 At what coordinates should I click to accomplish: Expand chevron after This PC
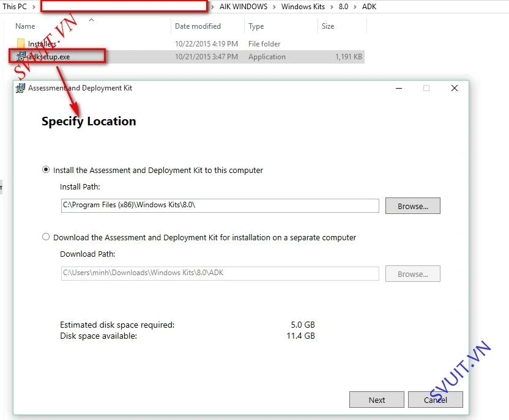[34, 7]
